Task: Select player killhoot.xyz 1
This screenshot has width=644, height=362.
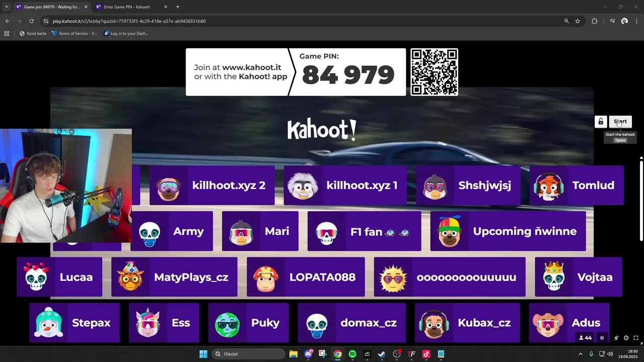Action: [345, 185]
